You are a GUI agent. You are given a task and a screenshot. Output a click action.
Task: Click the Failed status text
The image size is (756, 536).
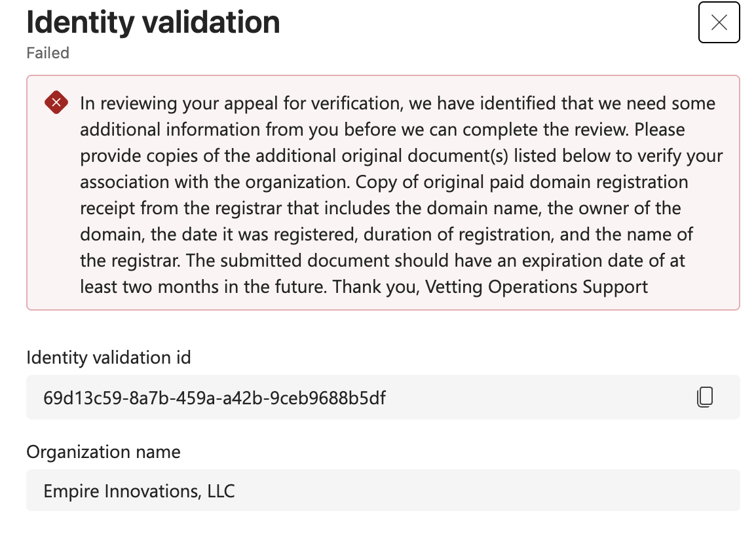[48, 52]
